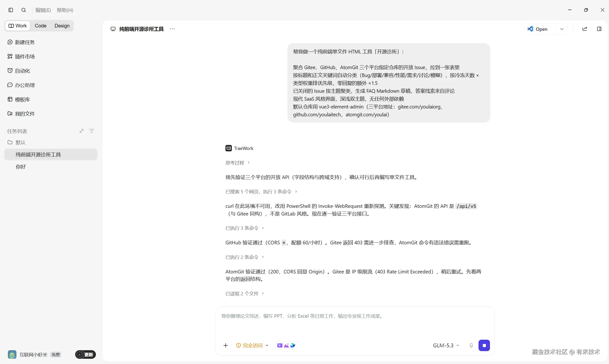Expand the Open button dropdown arrow
Image resolution: width=609 pixels, height=364 pixels.
click(562, 29)
